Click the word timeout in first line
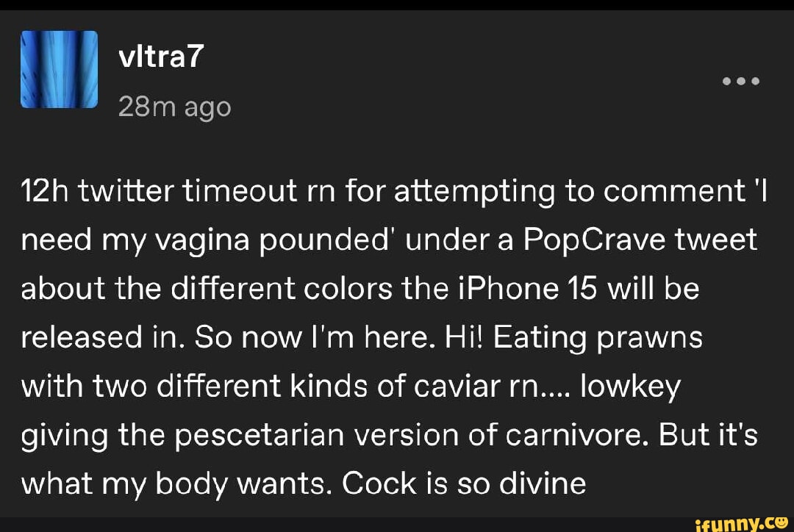The image size is (794, 532). pyautogui.click(x=240, y=191)
